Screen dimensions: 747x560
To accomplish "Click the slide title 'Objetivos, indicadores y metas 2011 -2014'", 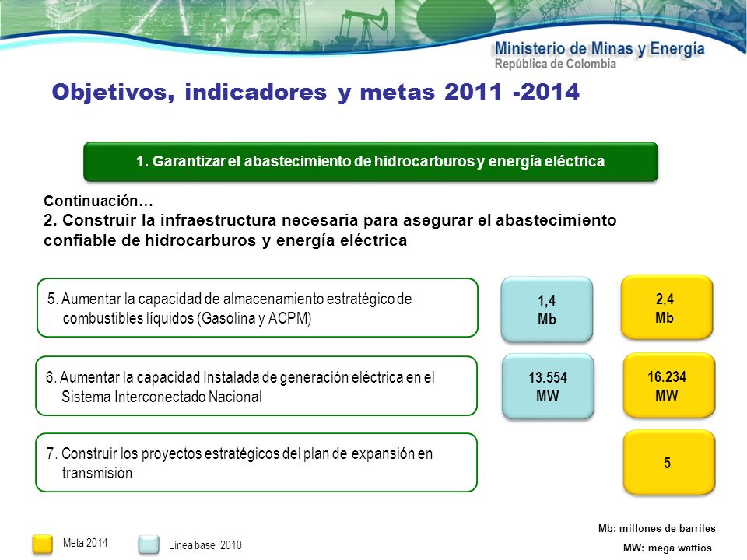I will (315, 93).
